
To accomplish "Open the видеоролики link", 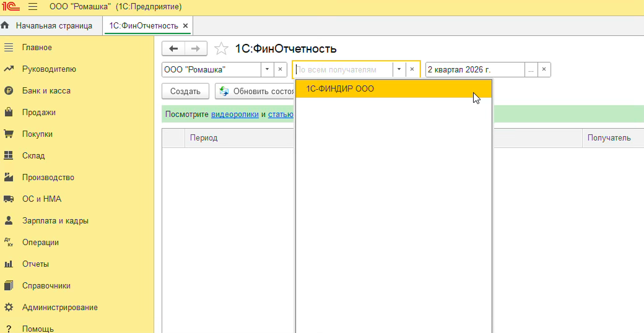I will coord(235,114).
